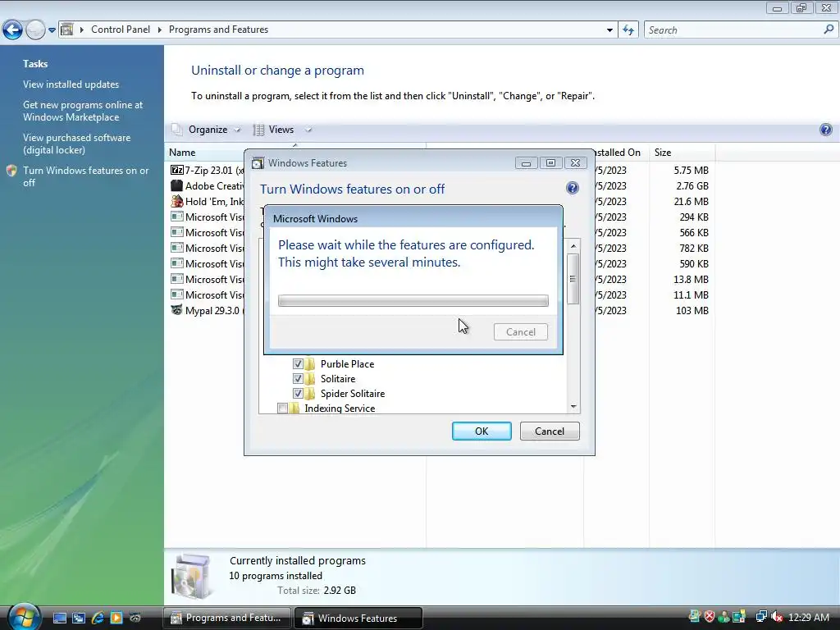Select the 7-Zip 23.01 program row

pos(207,171)
